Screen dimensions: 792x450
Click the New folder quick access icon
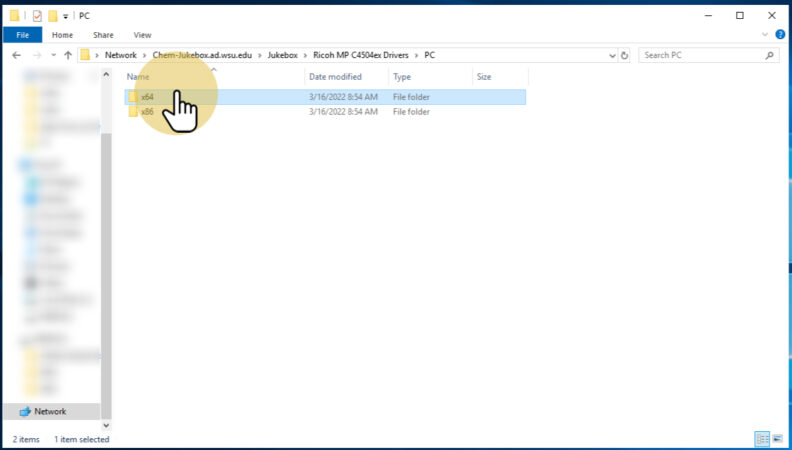click(52, 15)
